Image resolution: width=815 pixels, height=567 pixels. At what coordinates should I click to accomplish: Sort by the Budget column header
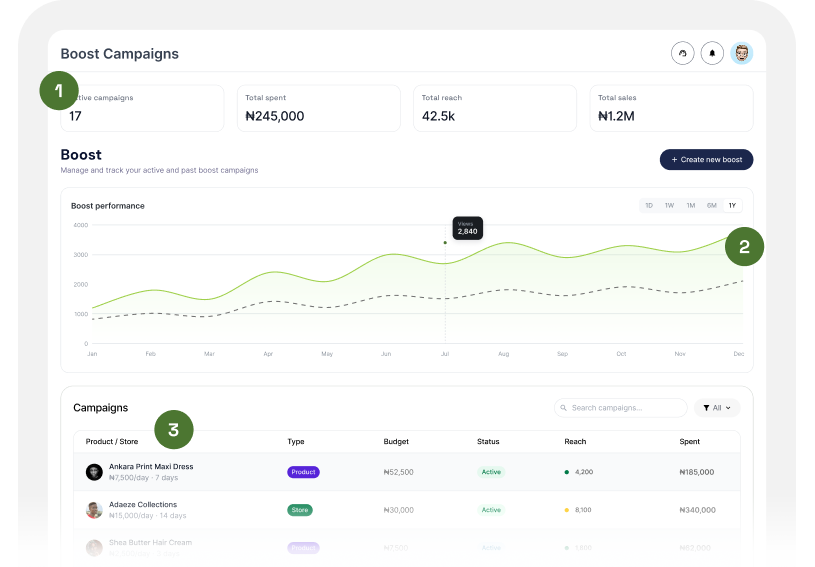[x=396, y=441]
